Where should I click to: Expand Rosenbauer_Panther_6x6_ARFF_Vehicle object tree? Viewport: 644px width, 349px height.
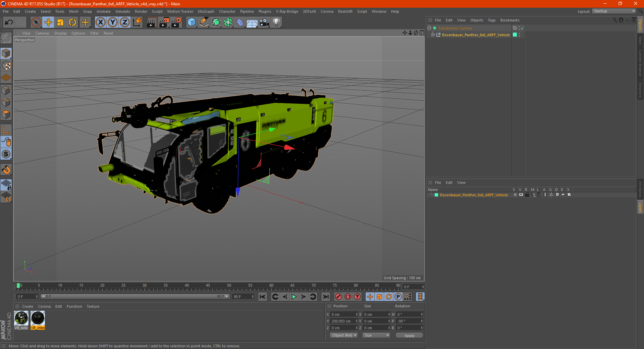(433, 35)
